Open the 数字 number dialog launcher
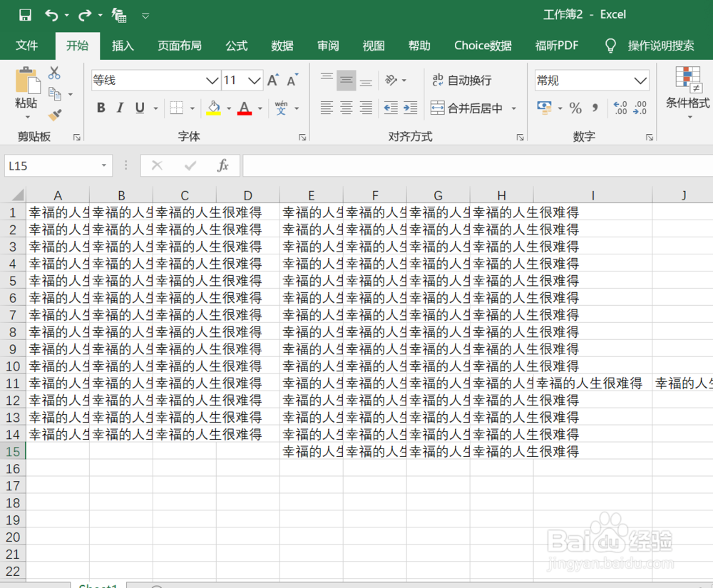Screen dimensions: 713x588 (650, 138)
